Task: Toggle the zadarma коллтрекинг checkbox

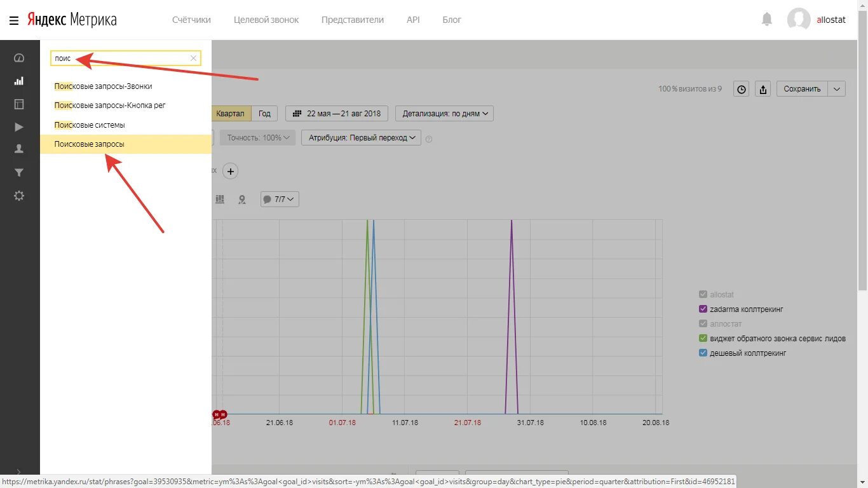Action: [703, 309]
